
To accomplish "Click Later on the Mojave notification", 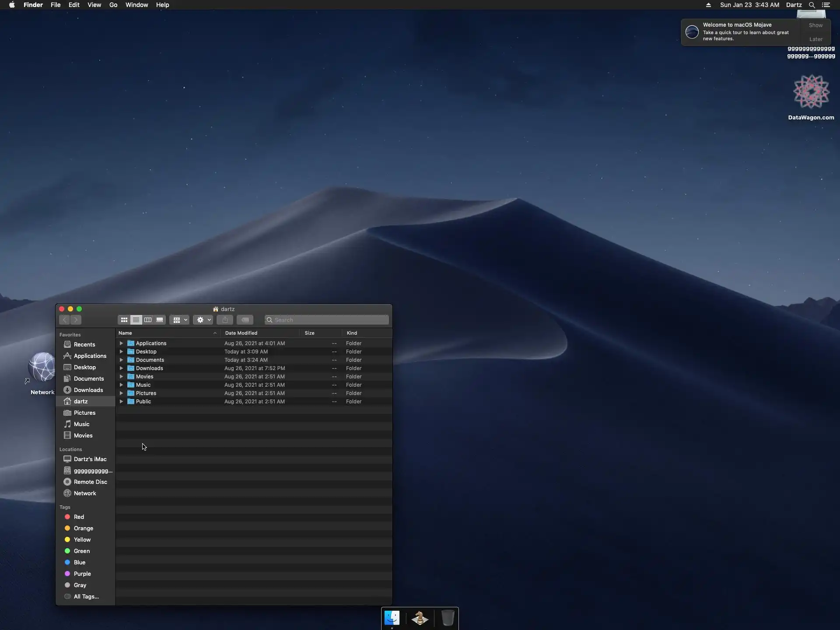I will 815,39.
